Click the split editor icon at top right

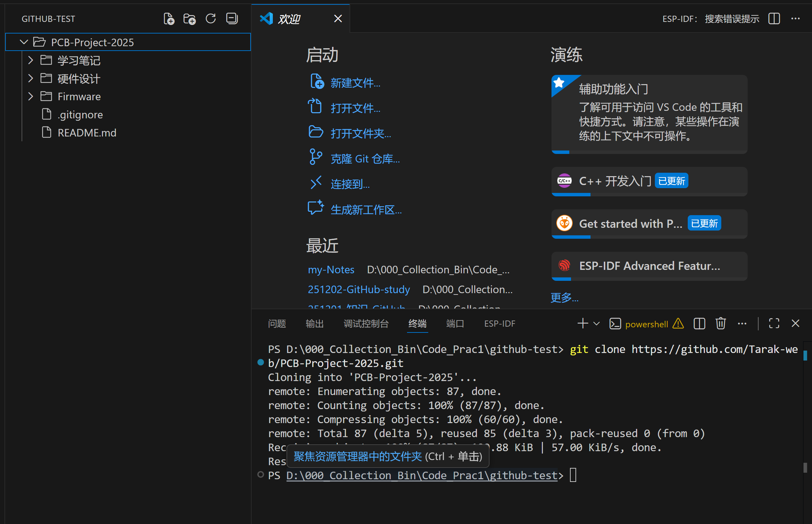[x=774, y=19]
